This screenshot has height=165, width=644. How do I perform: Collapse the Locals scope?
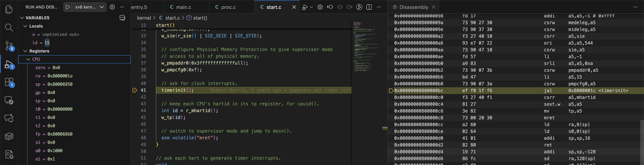point(25,26)
